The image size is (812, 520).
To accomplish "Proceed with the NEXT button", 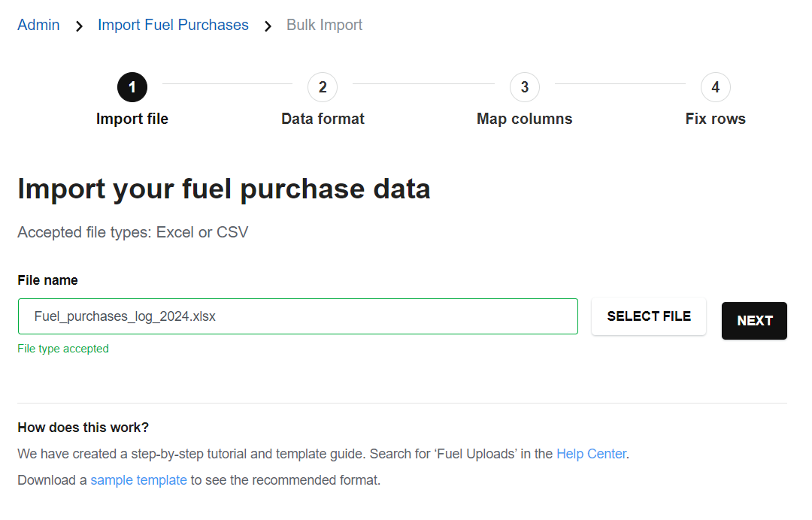I will tap(755, 321).
